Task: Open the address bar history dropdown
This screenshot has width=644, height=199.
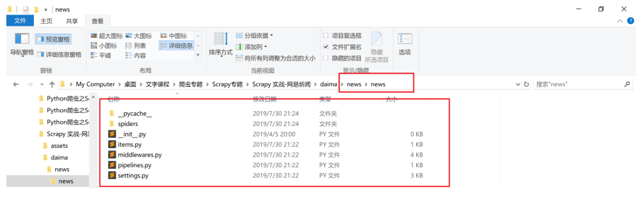Action: click(x=517, y=84)
